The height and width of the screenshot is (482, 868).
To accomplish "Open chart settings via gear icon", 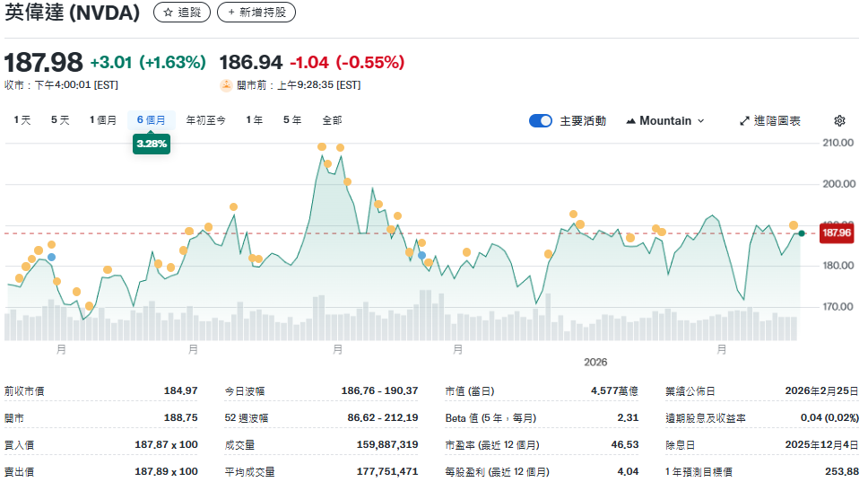I will 839,120.
